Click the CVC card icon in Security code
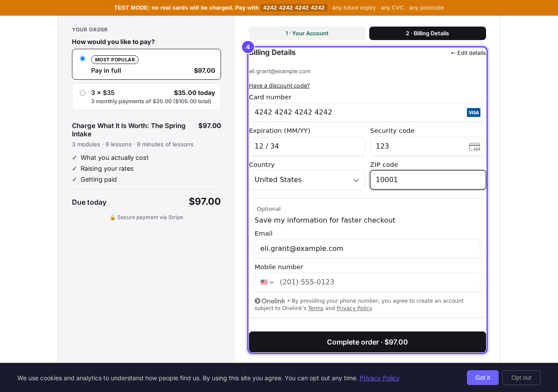This screenshot has height=392, width=558. [475, 147]
